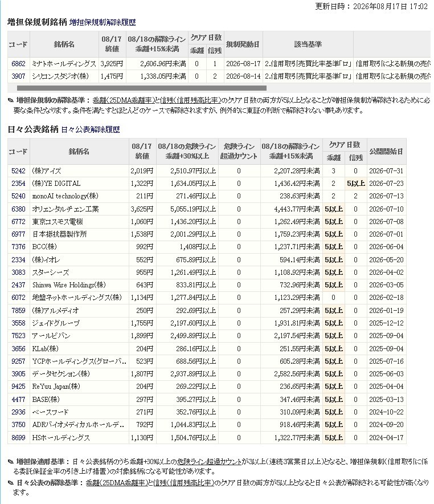Image resolution: width=434 pixels, height=504 pixels.
Task: Open stock code 4477 BASE
Action: click(18, 399)
